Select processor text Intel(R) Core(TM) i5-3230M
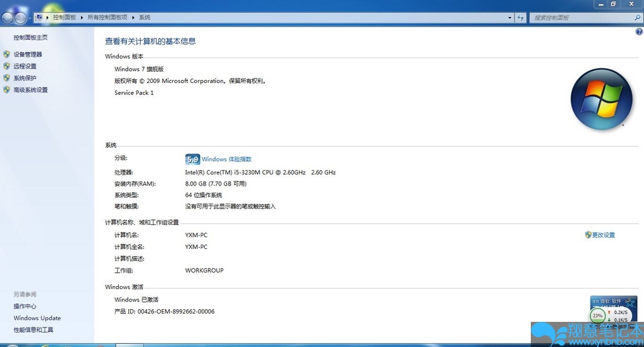 click(260, 172)
